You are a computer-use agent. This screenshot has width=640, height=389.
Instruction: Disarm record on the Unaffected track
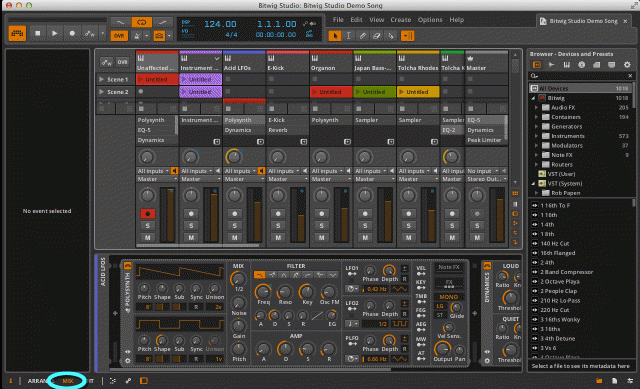click(x=148, y=213)
